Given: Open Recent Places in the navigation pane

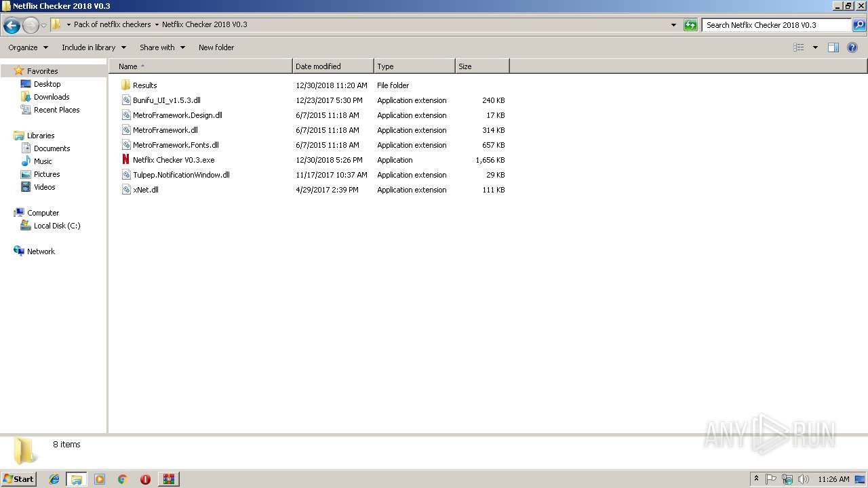Looking at the screenshot, I should [x=56, y=110].
